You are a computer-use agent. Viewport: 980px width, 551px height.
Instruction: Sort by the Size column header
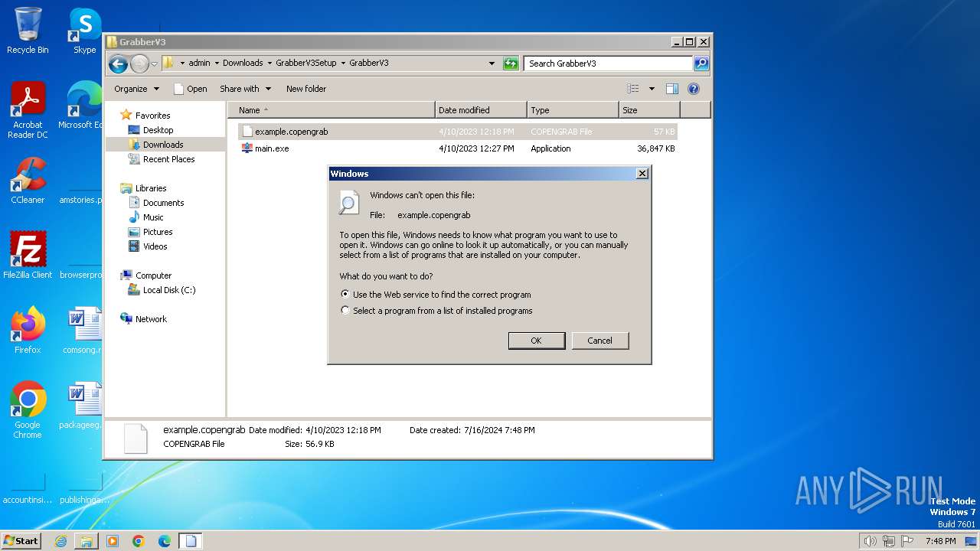click(649, 110)
